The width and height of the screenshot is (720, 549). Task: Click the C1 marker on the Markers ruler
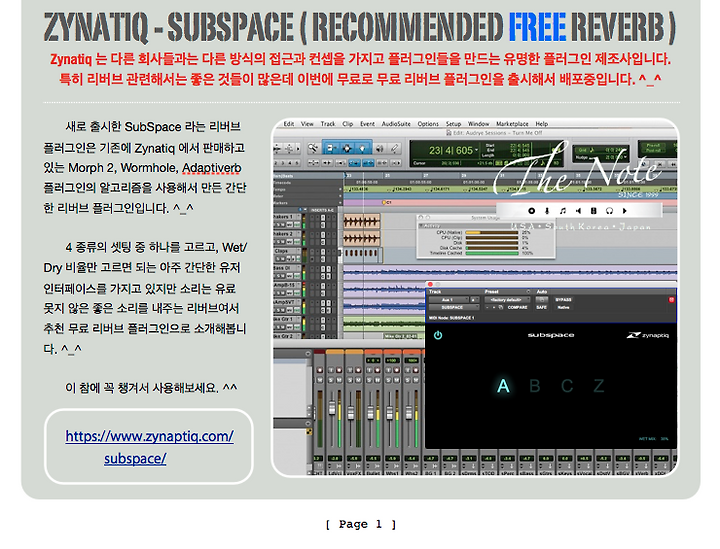click(386, 202)
